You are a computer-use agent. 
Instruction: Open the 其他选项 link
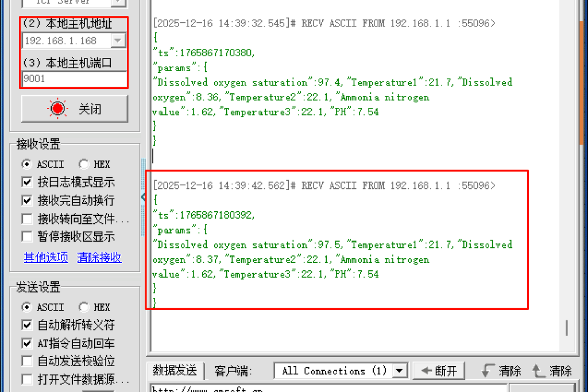click(x=45, y=258)
